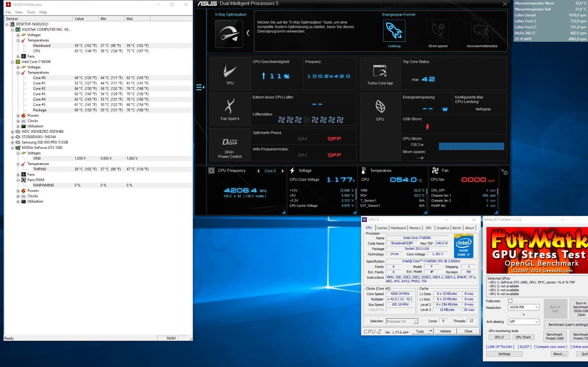
Task: Select the Abwesenheitsmodus away mode icon
Action: tap(482, 31)
